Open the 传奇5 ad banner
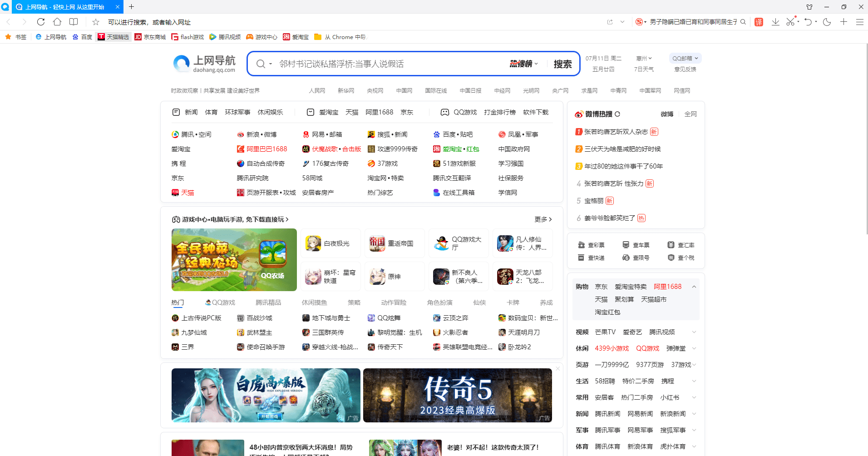This screenshot has height=456, width=868. pos(458,395)
